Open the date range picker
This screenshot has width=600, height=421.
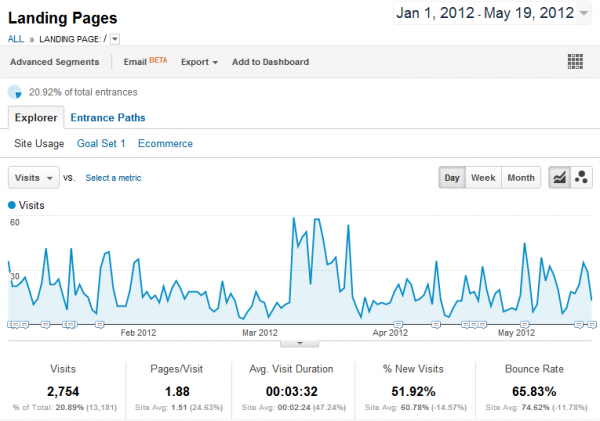pyautogui.click(x=492, y=13)
